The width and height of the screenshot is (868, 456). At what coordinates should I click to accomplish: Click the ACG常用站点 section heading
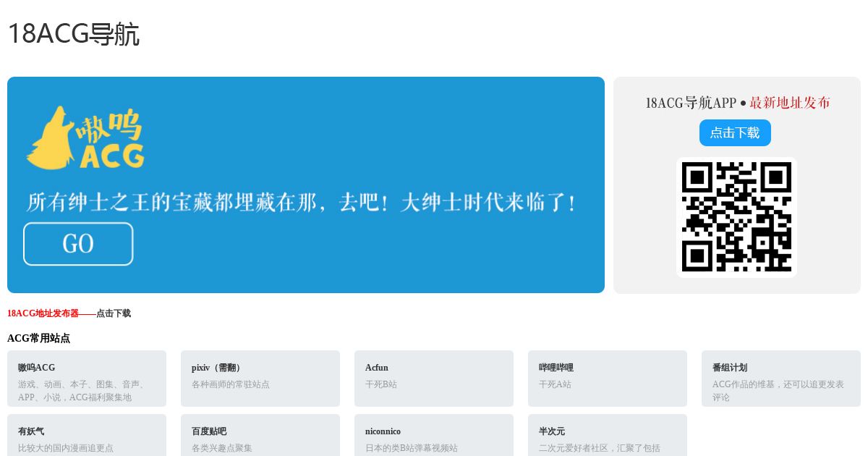click(x=38, y=338)
